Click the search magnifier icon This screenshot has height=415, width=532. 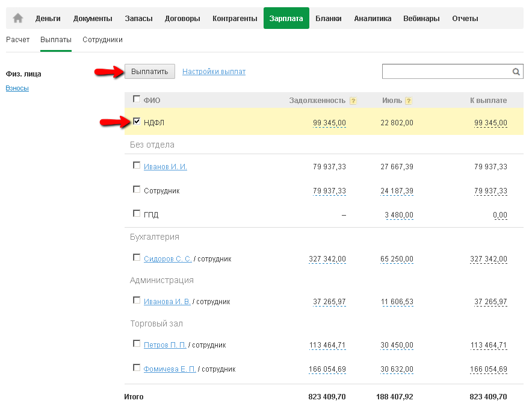pyautogui.click(x=516, y=72)
